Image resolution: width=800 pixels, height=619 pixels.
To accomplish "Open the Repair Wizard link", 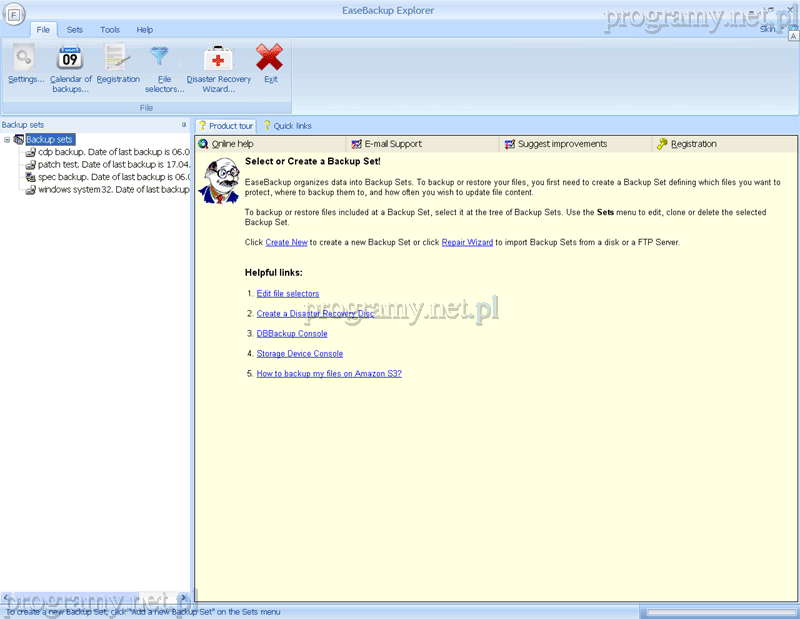I will coord(467,242).
